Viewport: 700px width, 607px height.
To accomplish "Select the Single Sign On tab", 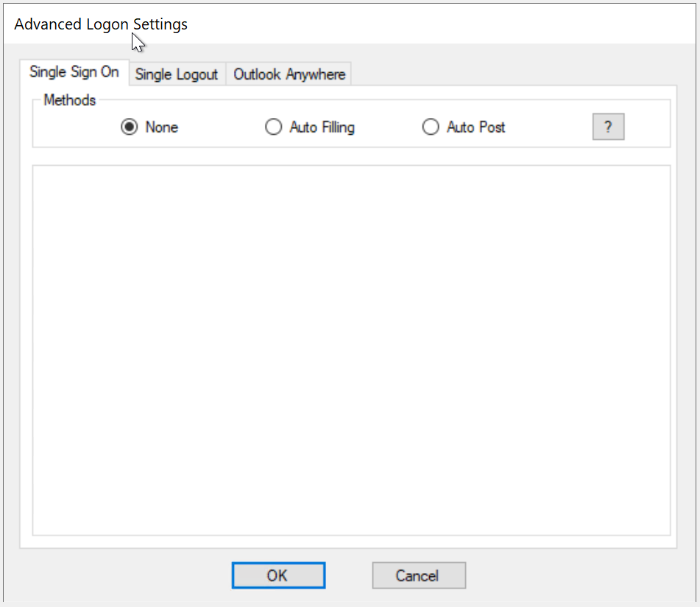I will pos(74,72).
